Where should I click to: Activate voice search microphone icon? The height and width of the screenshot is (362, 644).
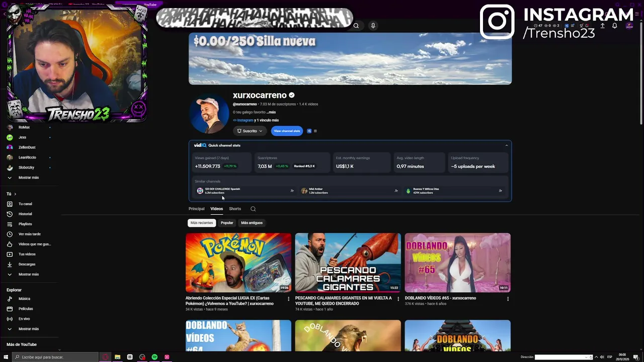click(373, 26)
